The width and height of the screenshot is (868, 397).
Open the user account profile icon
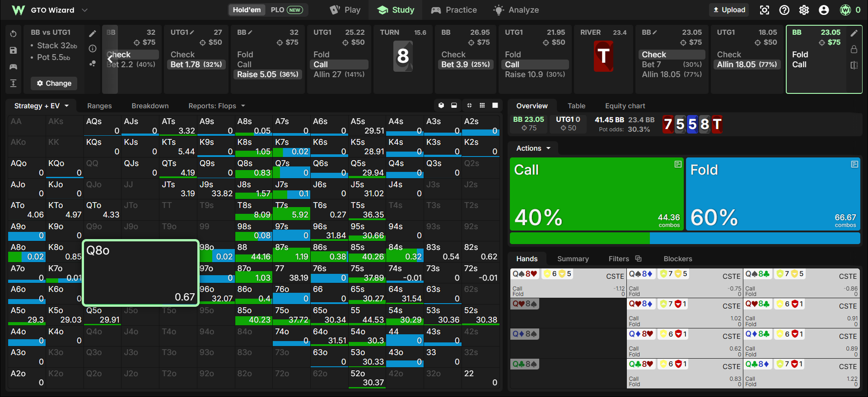pyautogui.click(x=824, y=10)
